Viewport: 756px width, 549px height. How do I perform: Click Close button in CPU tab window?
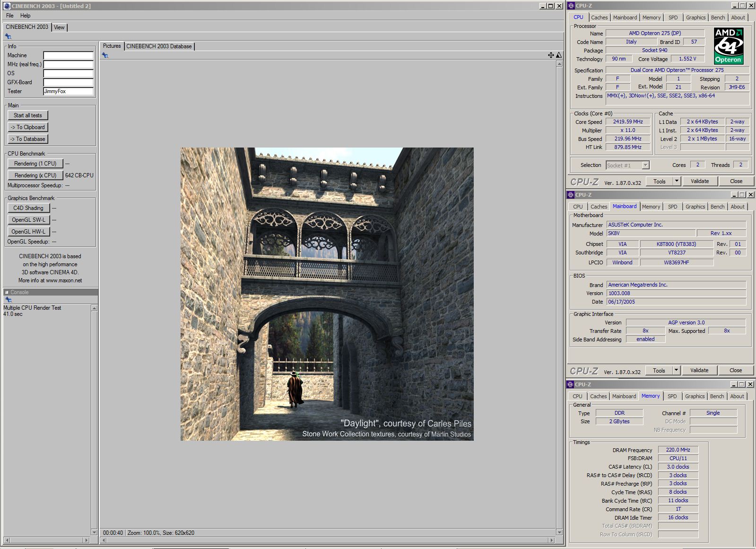coord(736,181)
